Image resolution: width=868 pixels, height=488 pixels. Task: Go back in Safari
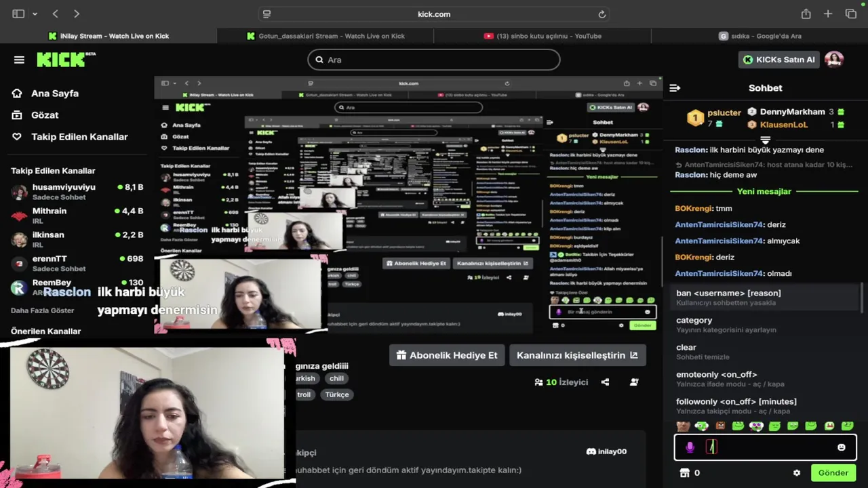[x=56, y=14]
